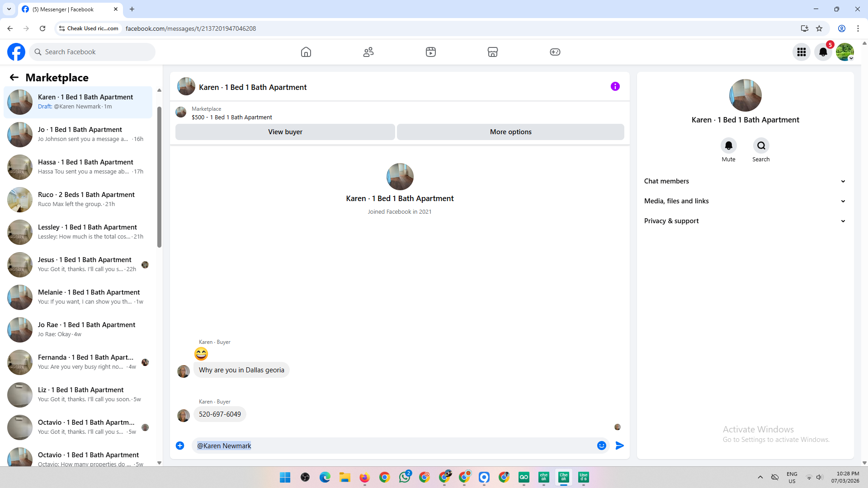Search within the conversation
The width and height of the screenshot is (868, 488).
coord(761,145)
